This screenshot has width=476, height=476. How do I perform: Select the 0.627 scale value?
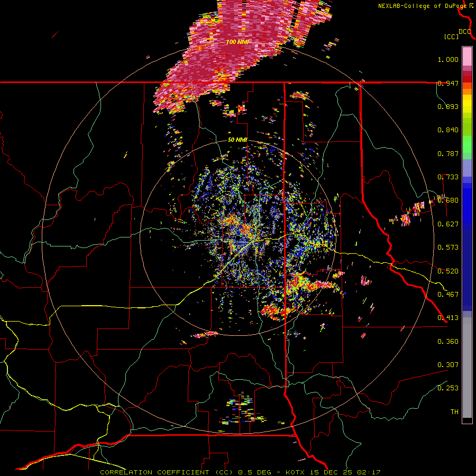click(448, 224)
